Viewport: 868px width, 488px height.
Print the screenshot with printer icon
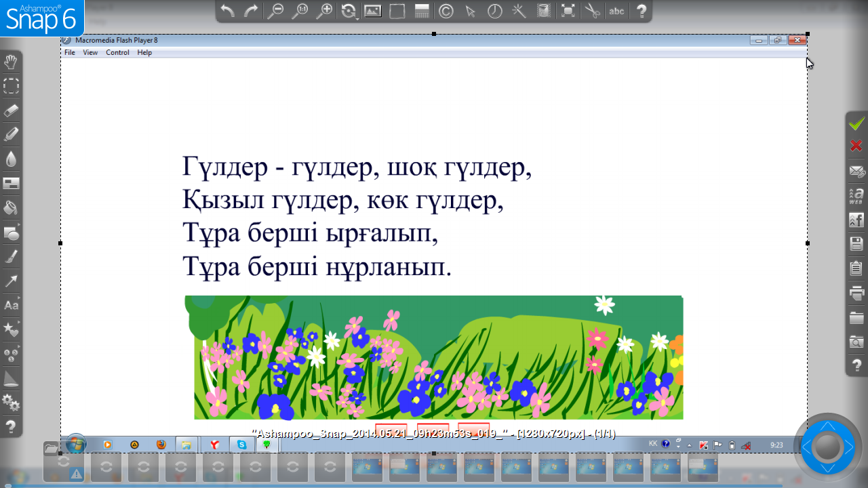click(x=856, y=293)
